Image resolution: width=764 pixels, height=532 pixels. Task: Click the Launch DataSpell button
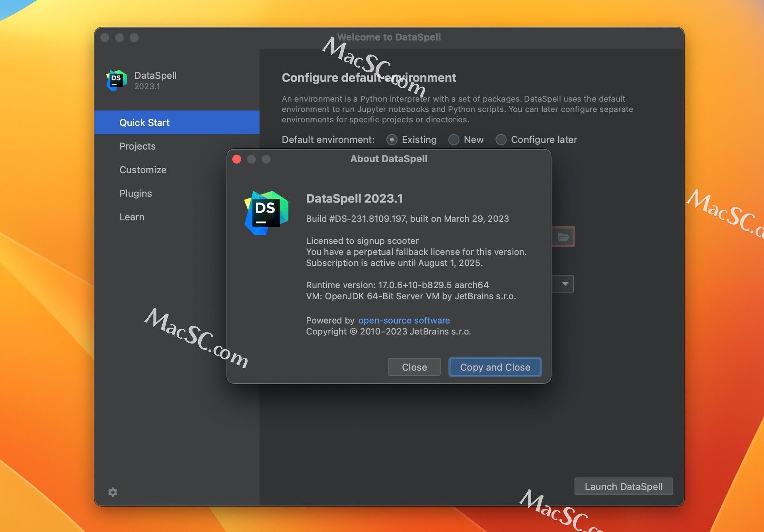tap(624, 486)
